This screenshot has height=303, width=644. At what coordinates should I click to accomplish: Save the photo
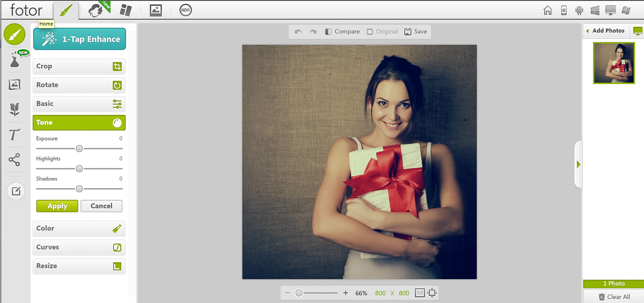pos(415,32)
